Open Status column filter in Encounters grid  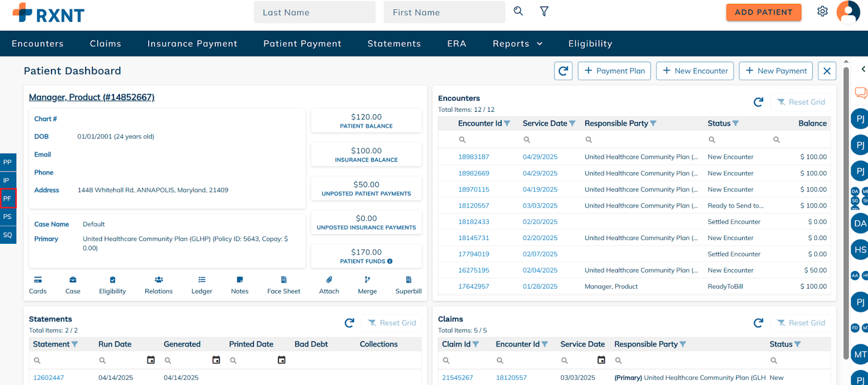736,124
